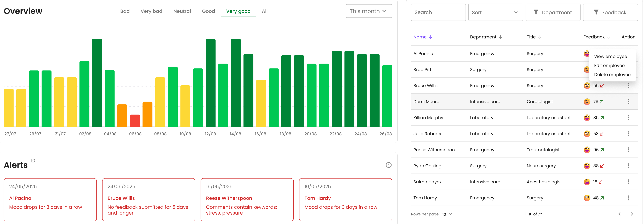Open action menu for Demi Moore row
Viewport: 644px width, 224px height.
(629, 102)
